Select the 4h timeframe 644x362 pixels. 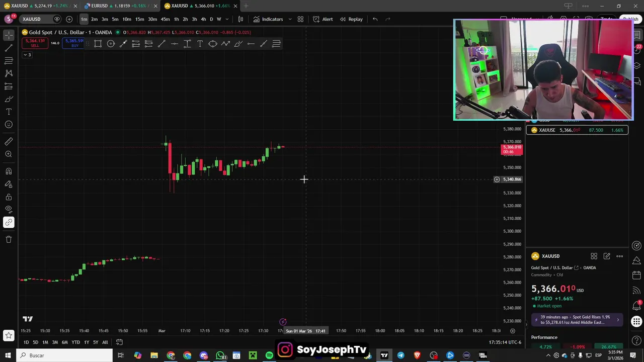pyautogui.click(x=203, y=19)
